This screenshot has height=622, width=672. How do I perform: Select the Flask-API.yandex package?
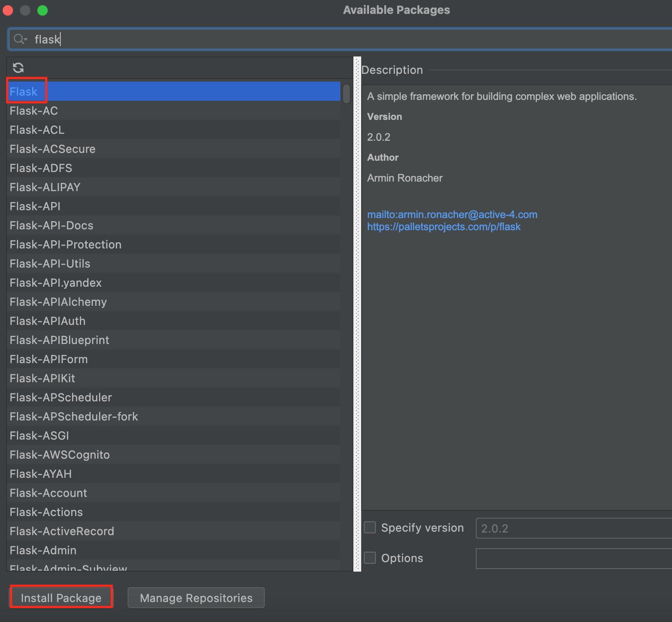tap(174, 283)
